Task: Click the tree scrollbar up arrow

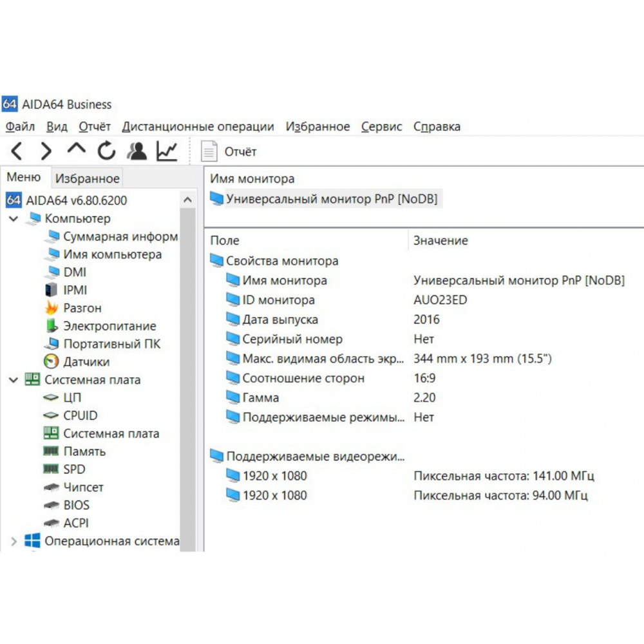Action: [x=187, y=200]
